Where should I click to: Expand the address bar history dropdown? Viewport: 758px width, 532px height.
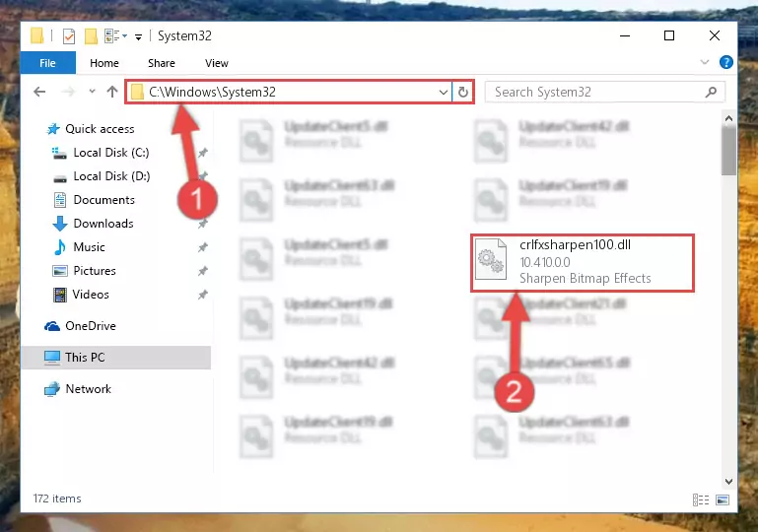443,92
